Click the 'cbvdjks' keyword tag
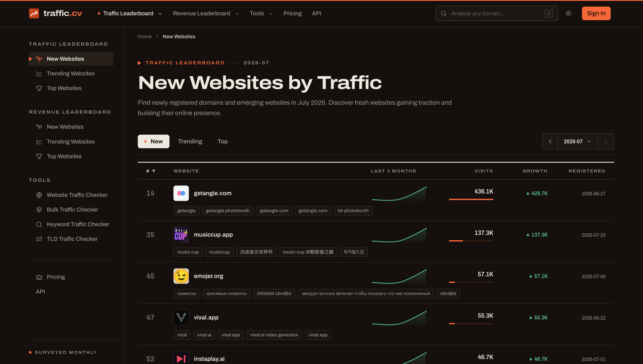Screen dimensions: 643x364 click(448, 293)
